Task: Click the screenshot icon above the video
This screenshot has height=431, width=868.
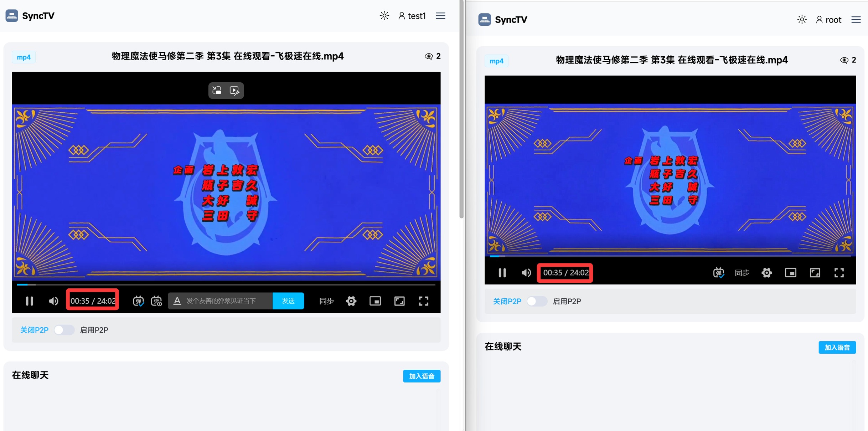Action: pyautogui.click(x=217, y=90)
